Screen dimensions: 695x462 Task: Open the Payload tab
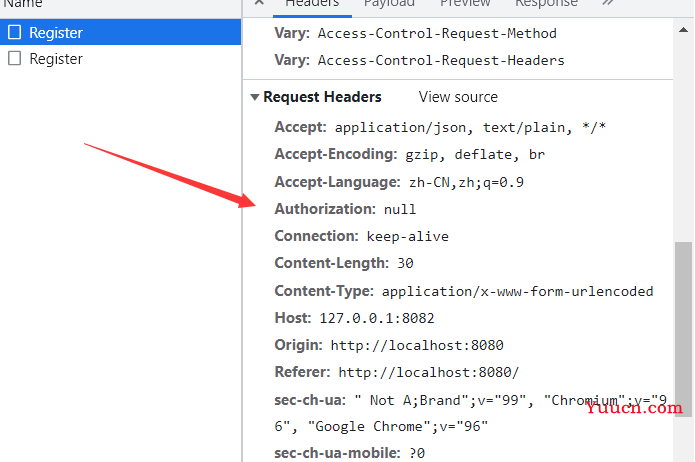tap(389, 4)
